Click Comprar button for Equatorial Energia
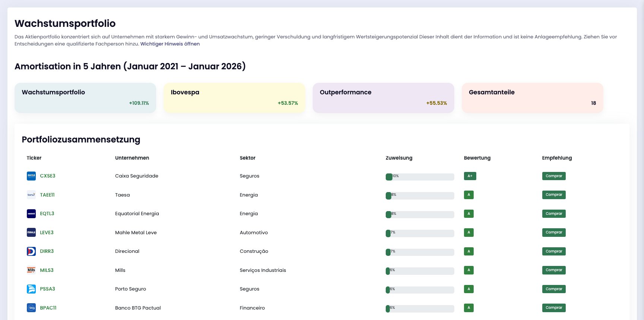This screenshot has height=320, width=644. tap(554, 214)
